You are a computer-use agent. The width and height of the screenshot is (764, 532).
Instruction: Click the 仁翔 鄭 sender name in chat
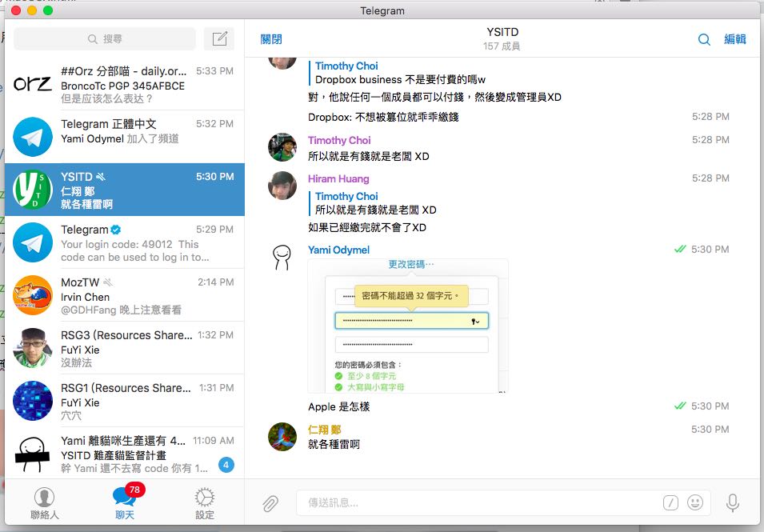pos(325,430)
